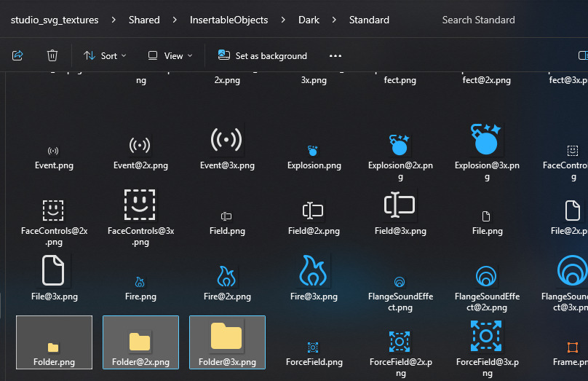Select the Explosion@3x.png icon
588x381 pixels.
pyautogui.click(x=486, y=139)
